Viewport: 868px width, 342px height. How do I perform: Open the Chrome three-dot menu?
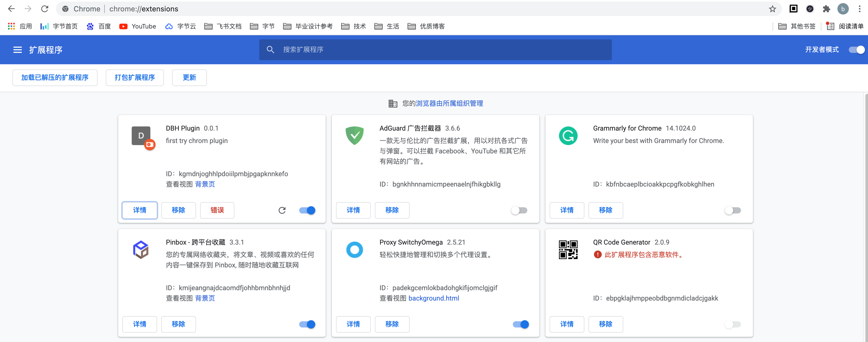[x=859, y=9]
